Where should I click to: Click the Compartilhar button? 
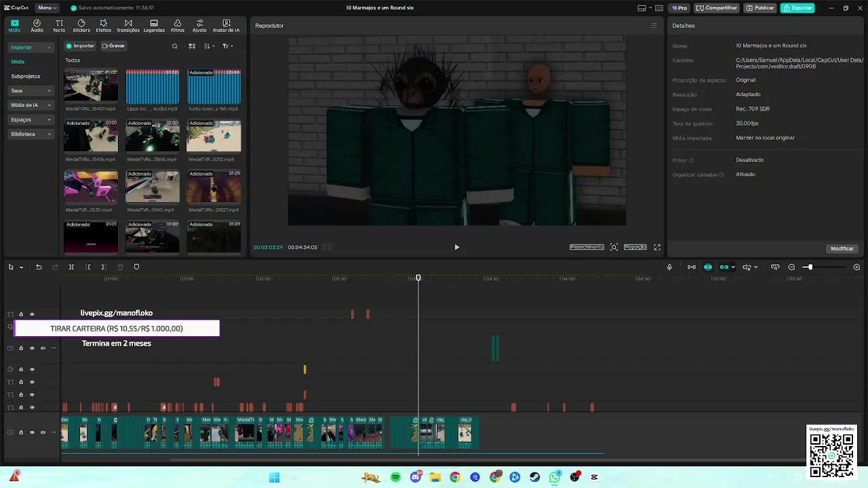[x=717, y=8]
